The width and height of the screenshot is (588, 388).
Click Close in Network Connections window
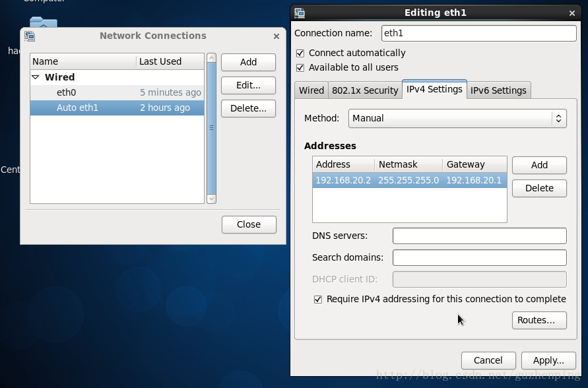pos(249,224)
